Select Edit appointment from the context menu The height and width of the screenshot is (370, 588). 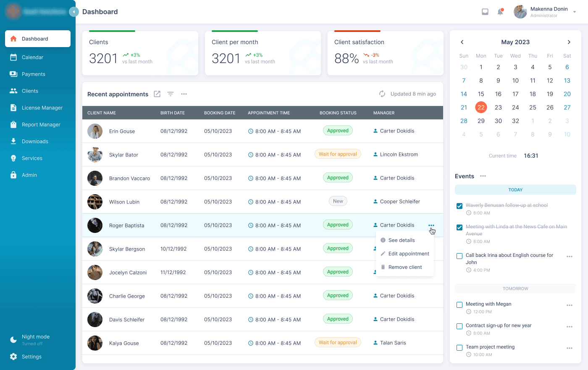pyautogui.click(x=408, y=254)
